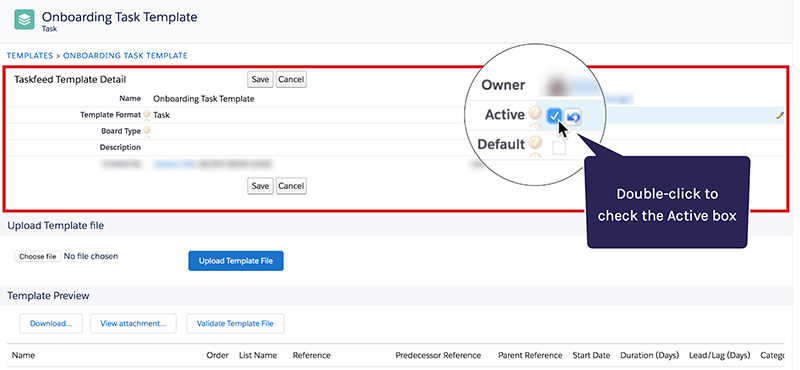This screenshot has height=370, width=800.
Task: Click the bottom Save button
Action: [x=260, y=186]
